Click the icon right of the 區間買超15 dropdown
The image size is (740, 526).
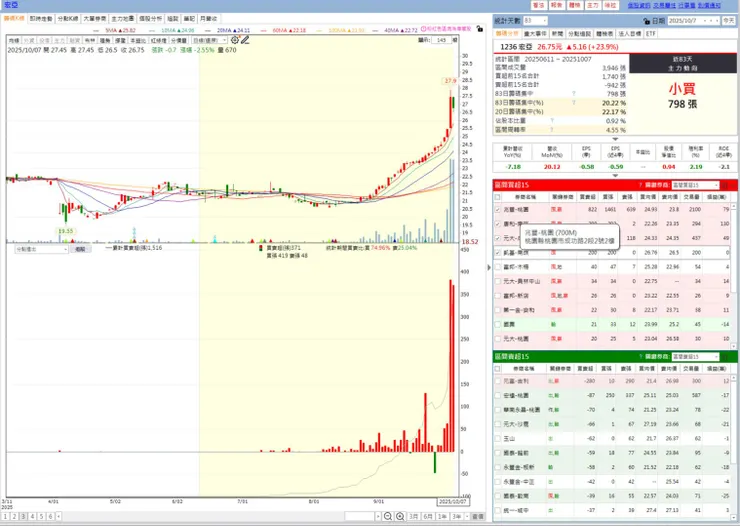pos(724,185)
